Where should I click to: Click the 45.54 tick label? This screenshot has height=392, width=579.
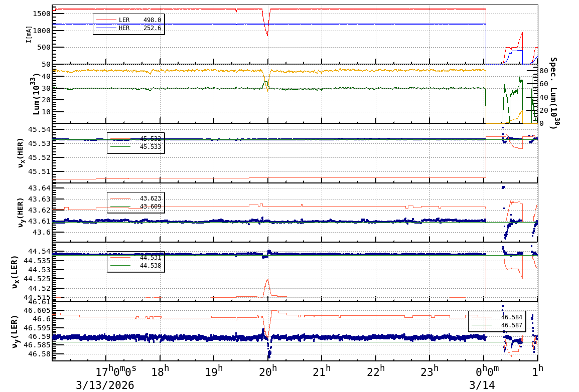tap(40, 129)
